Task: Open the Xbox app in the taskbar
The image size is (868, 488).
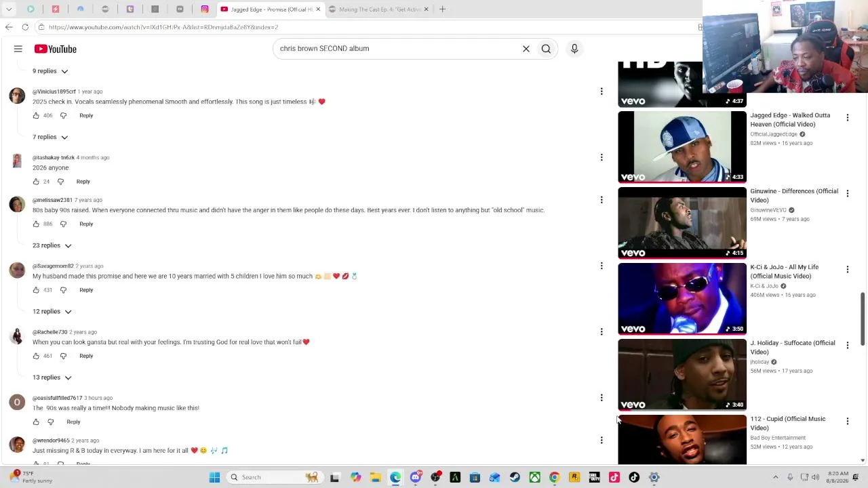Action: (534, 477)
